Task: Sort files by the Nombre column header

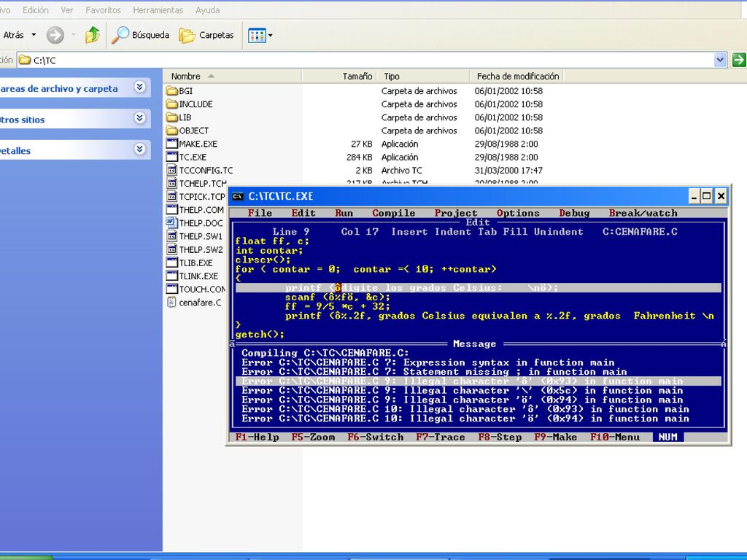Action: [x=232, y=76]
